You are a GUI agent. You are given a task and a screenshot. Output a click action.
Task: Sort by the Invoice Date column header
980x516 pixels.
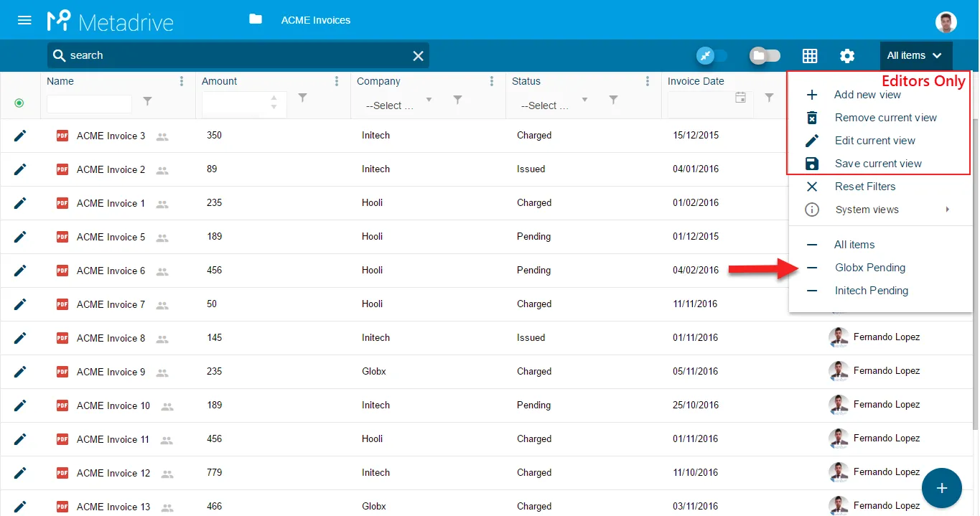tap(696, 81)
